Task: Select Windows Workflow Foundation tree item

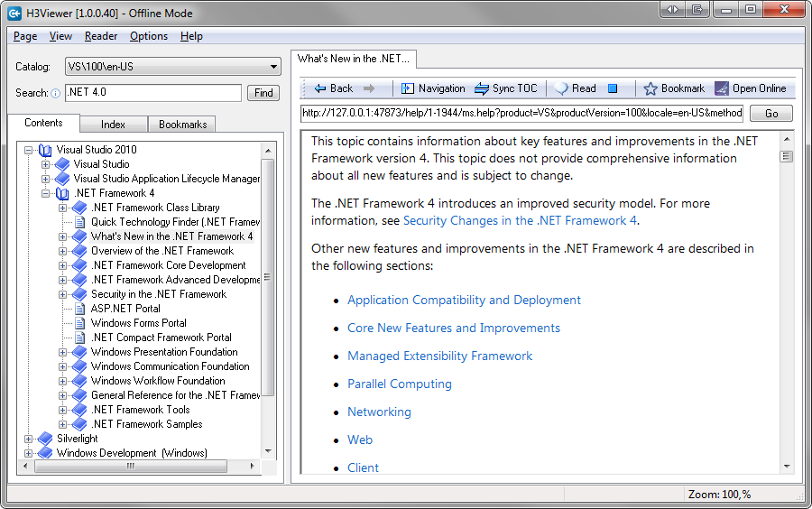Action: click(x=158, y=381)
